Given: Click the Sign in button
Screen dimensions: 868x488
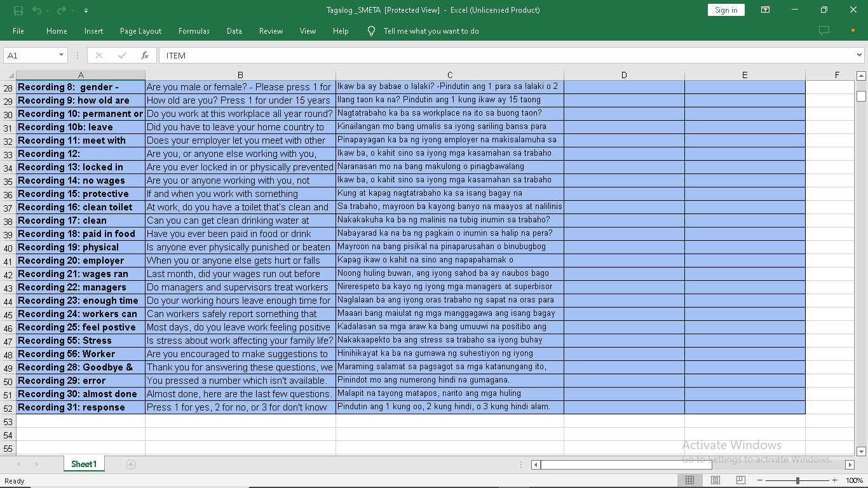Looking at the screenshot, I should pyautogui.click(x=726, y=10).
